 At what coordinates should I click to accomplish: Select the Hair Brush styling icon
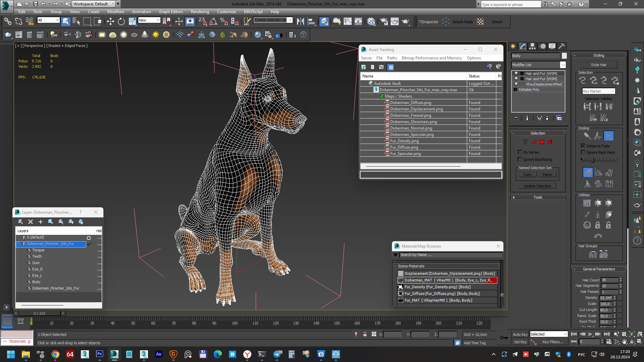click(587, 136)
